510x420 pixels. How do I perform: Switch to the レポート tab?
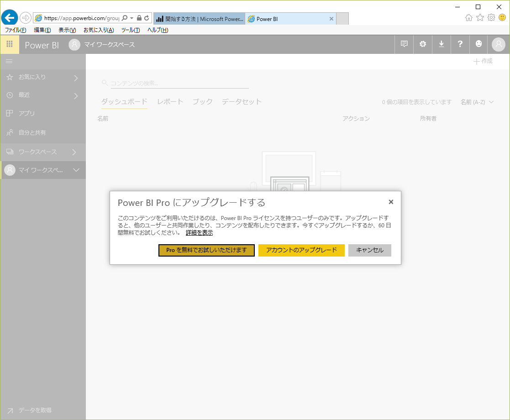(x=170, y=101)
